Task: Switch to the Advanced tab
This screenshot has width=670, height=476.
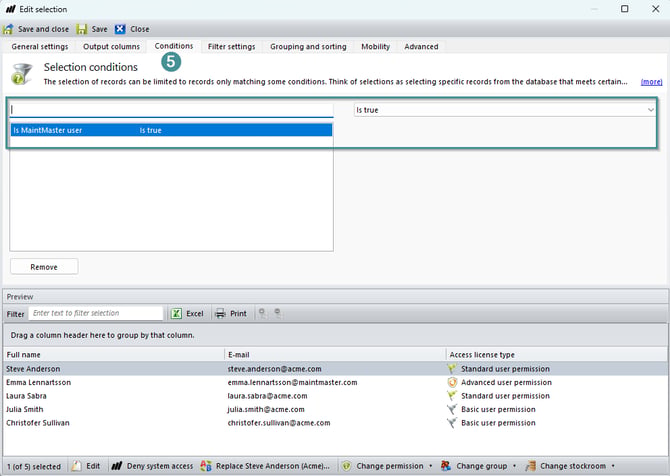Action: coord(421,47)
